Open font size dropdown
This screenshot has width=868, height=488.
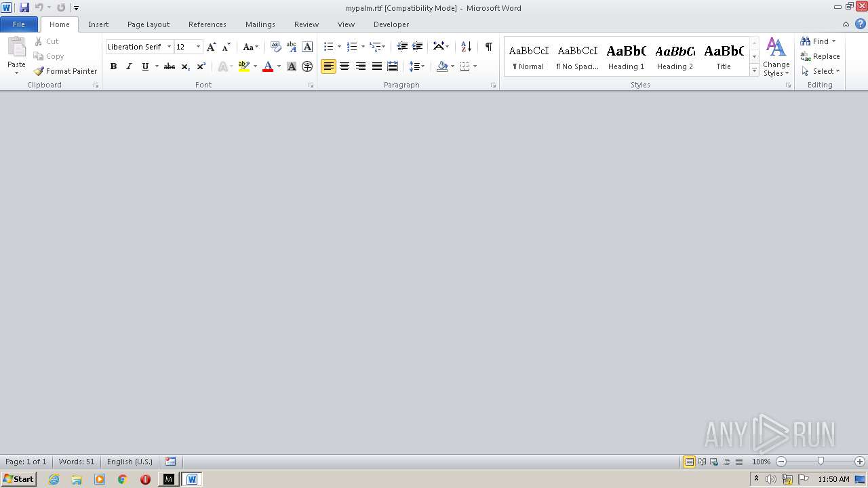[198, 47]
